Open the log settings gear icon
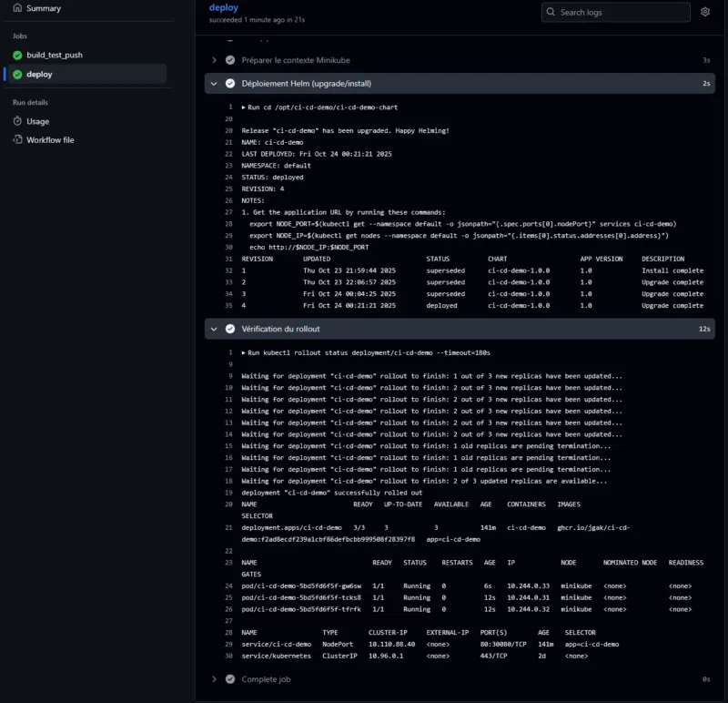728x703 pixels. pos(705,12)
